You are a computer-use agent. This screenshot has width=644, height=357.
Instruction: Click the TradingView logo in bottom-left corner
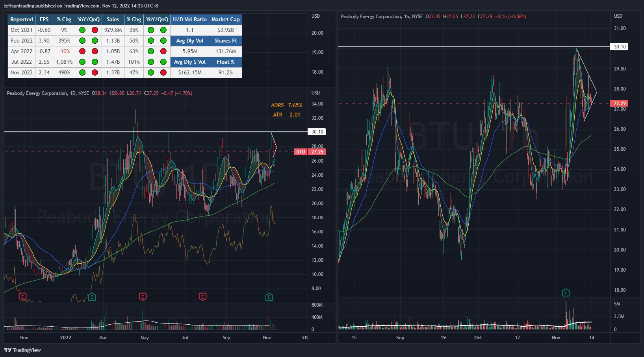22,350
